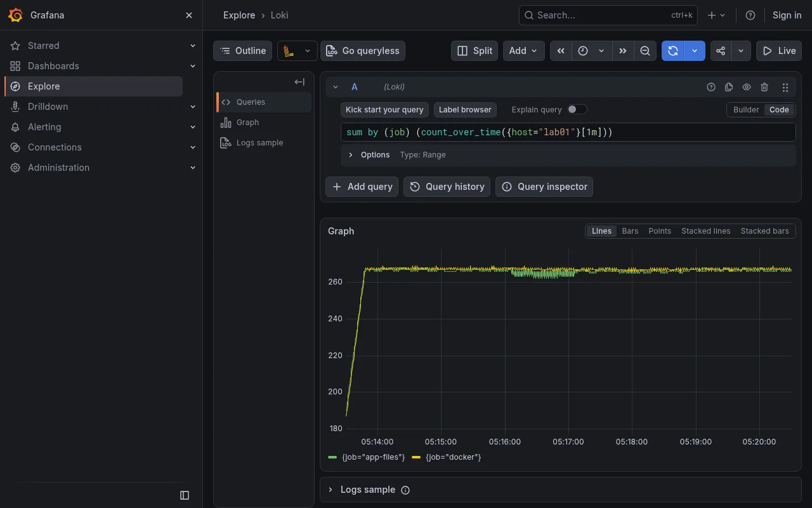812x508 pixels.
Task: Click the Grafana logo icon
Action: (16, 15)
